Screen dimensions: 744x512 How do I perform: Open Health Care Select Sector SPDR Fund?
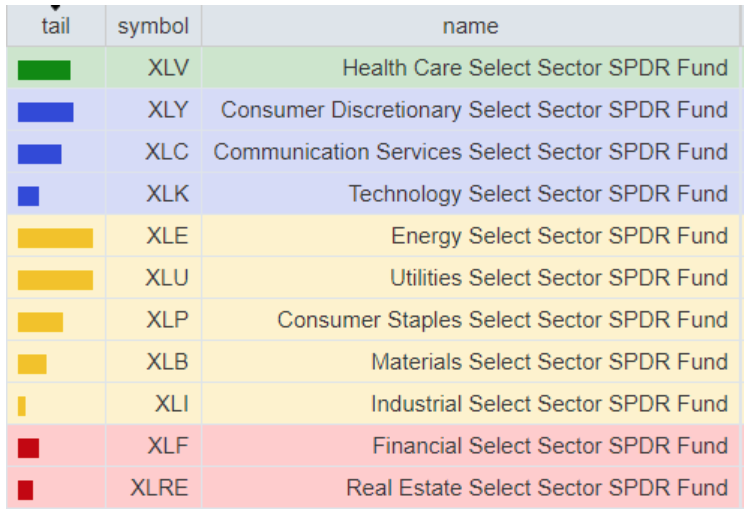click(535, 68)
